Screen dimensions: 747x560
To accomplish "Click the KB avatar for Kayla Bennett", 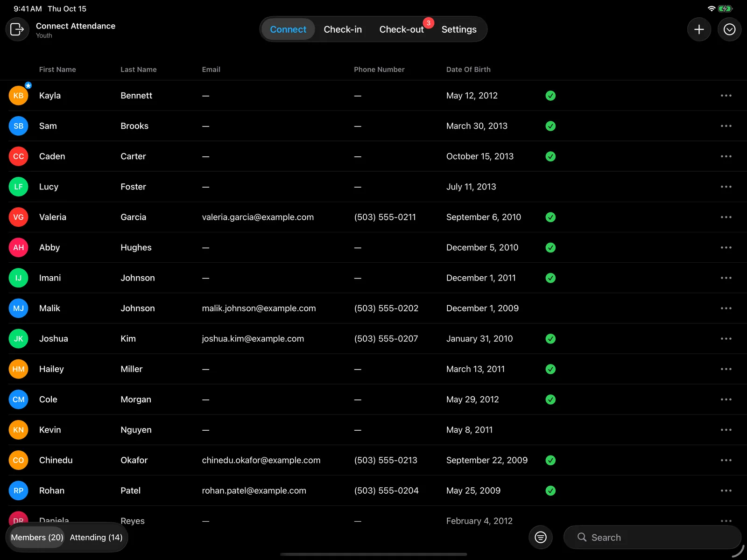I will (19, 96).
